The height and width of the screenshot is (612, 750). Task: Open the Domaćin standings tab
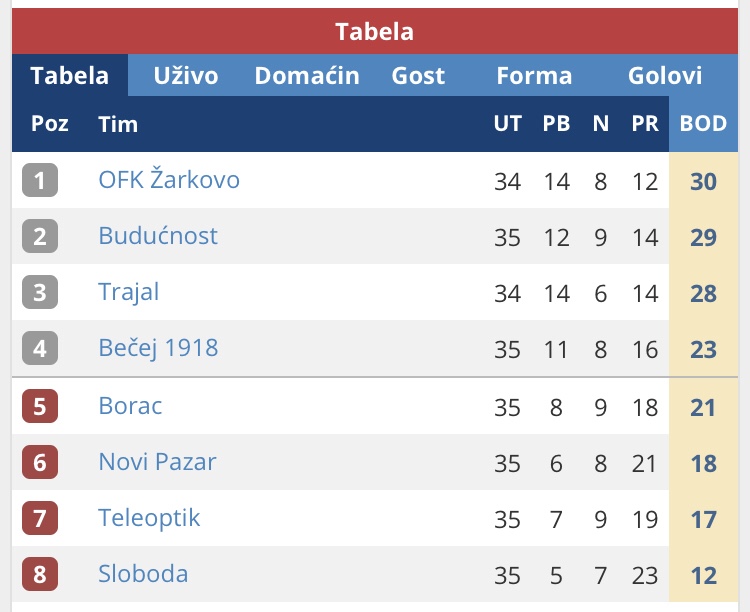coord(307,76)
